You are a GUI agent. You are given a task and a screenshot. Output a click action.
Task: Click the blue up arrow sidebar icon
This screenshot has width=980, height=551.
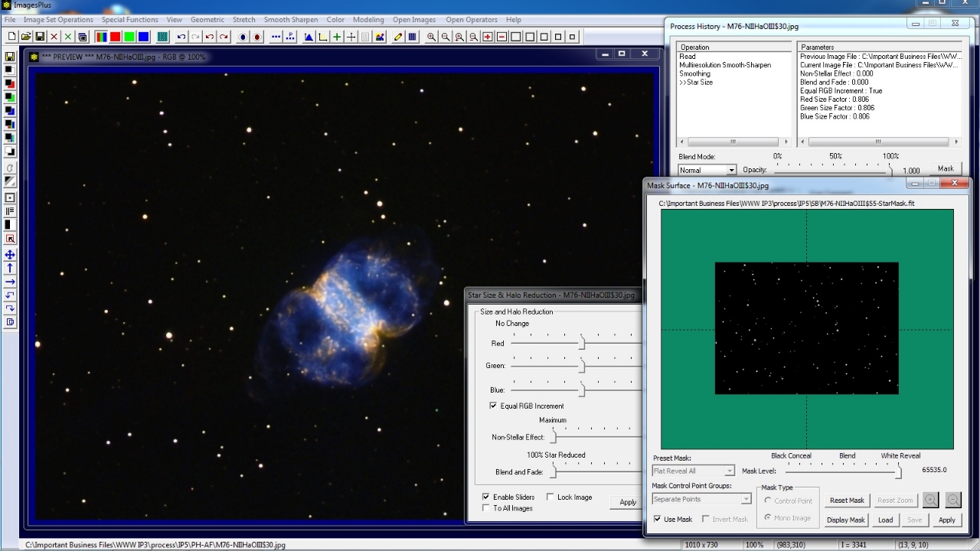click(10, 269)
